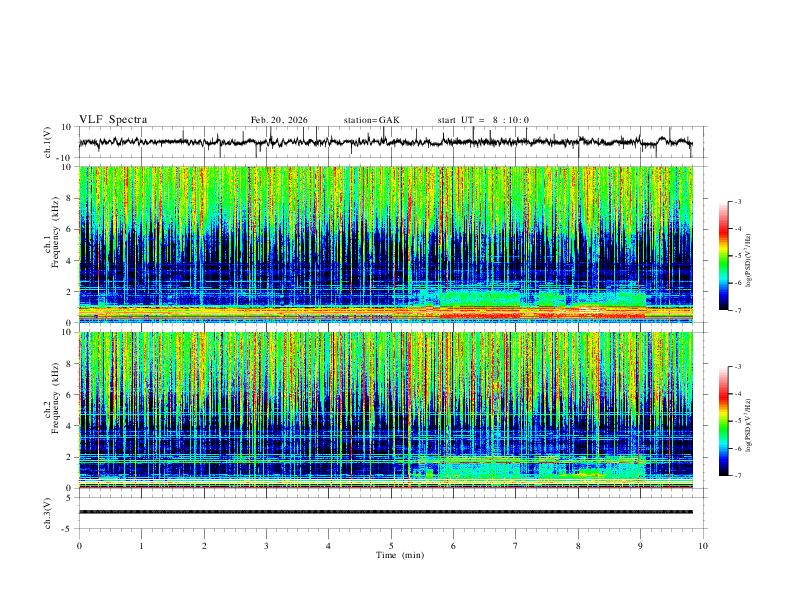Click the 10 minute tick label
Image resolution: width=792 pixels, height=612 pixels.
[703, 546]
